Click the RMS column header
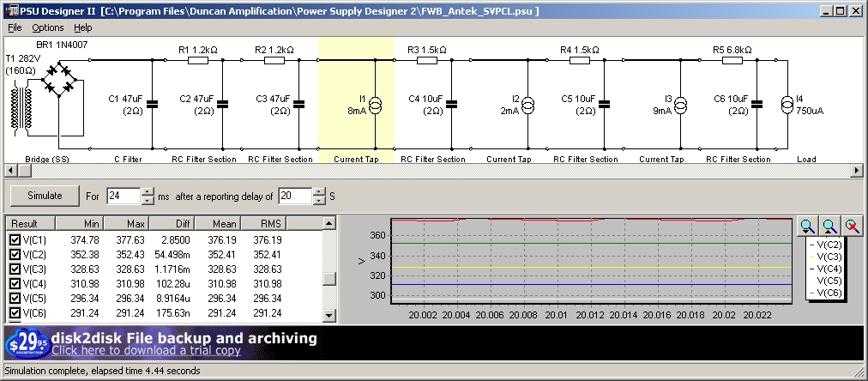The image size is (868, 381). coord(264,223)
